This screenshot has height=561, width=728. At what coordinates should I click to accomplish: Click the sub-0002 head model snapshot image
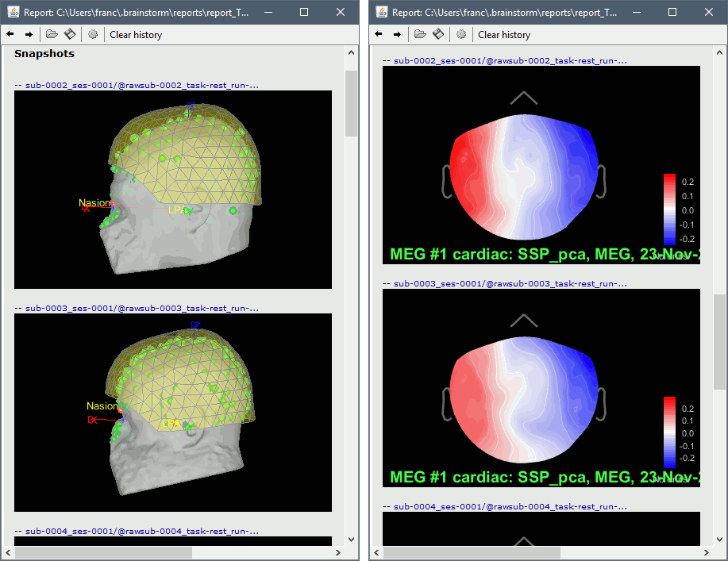point(172,189)
